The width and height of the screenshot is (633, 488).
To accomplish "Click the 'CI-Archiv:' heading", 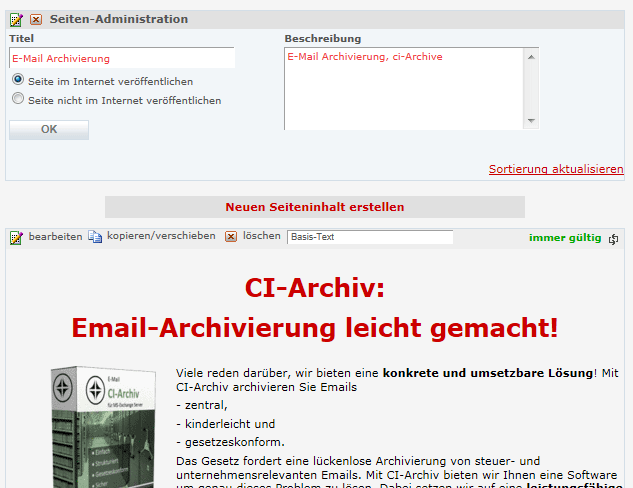I will [x=315, y=288].
